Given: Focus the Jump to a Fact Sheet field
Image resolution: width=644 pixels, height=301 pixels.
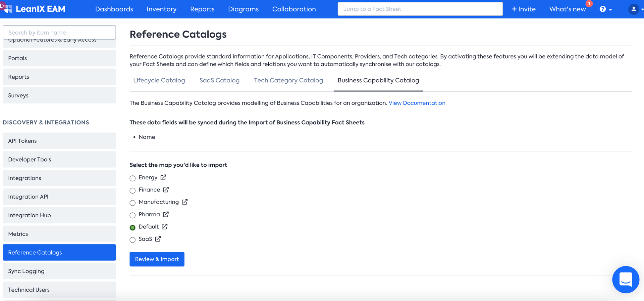Looking at the screenshot, I should 420,9.
